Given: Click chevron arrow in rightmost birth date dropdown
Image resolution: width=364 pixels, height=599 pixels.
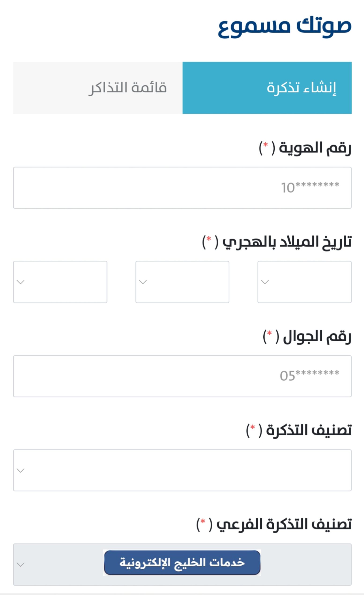Looking at the screenshot, I should (265, 282).
